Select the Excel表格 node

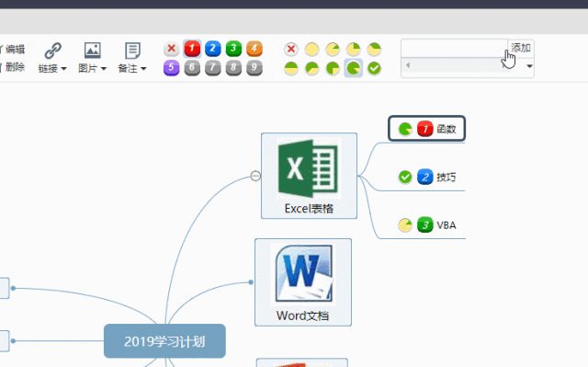309,176
